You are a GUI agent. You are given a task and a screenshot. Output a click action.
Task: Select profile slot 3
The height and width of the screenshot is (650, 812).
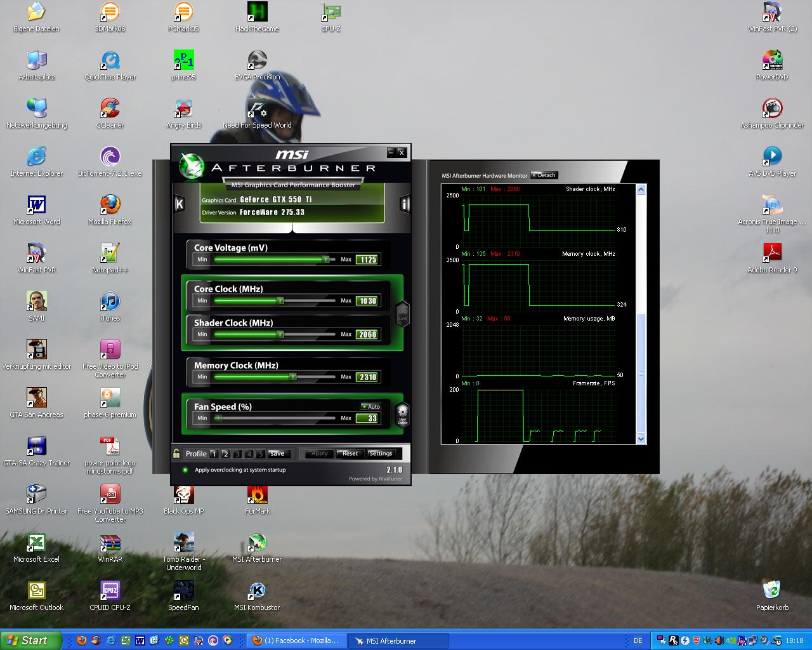(x=237, y=454)
